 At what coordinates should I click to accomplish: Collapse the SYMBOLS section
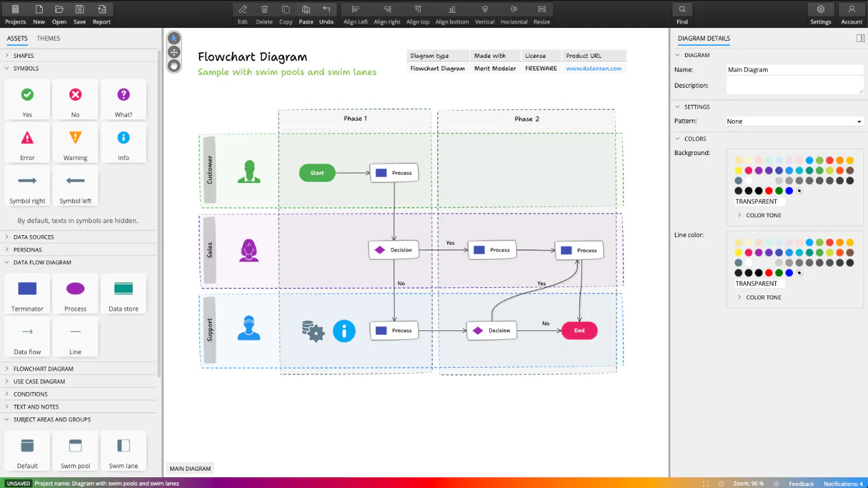tap(78, 69)
